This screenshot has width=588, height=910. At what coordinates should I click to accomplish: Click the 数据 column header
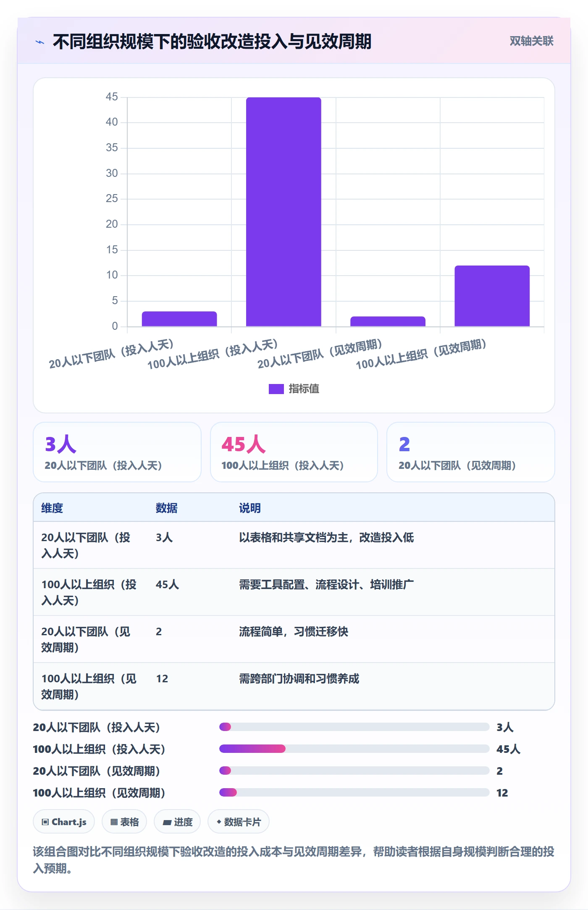click(x=167, y=508)
